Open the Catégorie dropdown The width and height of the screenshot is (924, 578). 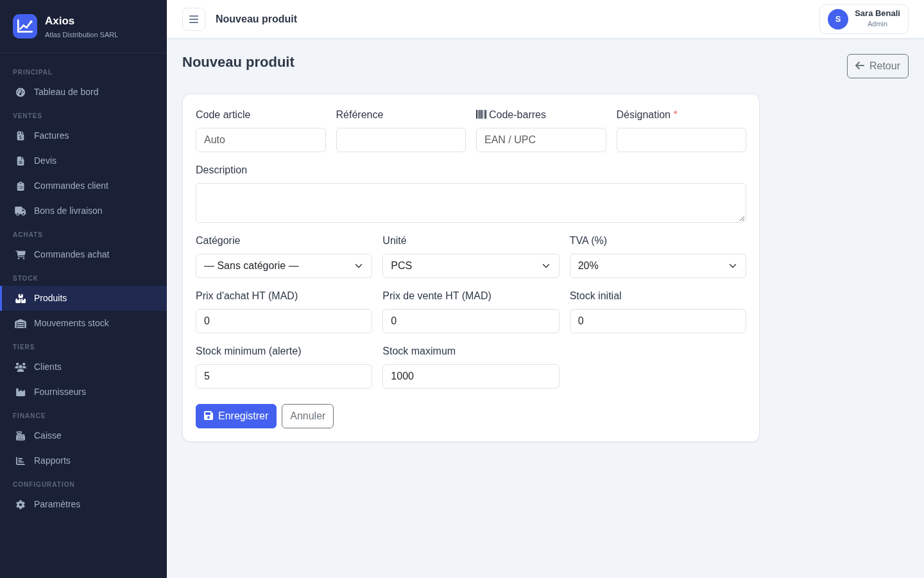(x=284, y=266)
